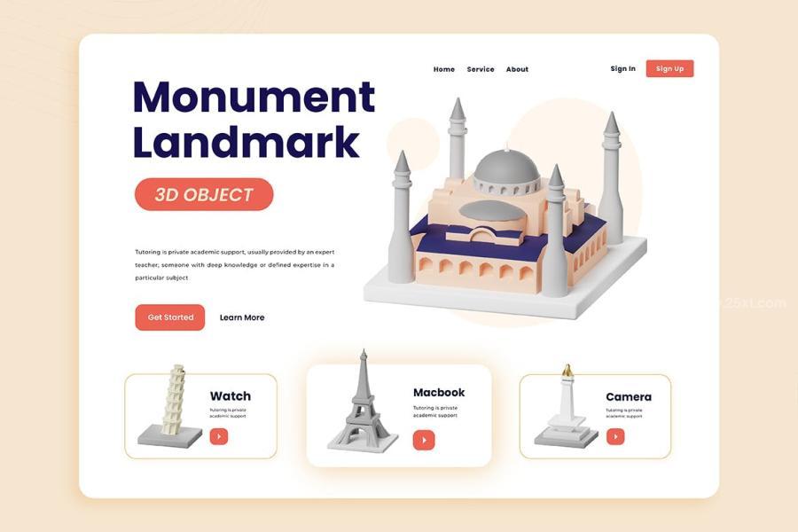
Task: Select the white monument with golden flame
Action: 566,406
